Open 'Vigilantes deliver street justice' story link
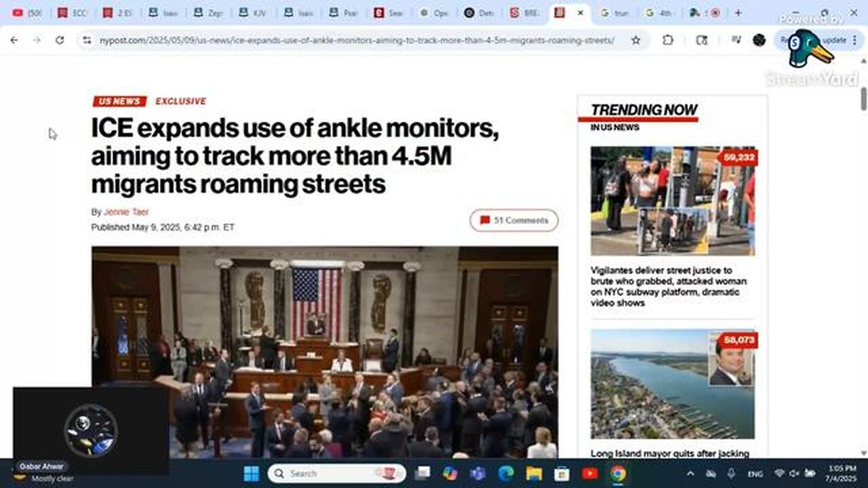The image size is (868, 488). click(668, 287)
